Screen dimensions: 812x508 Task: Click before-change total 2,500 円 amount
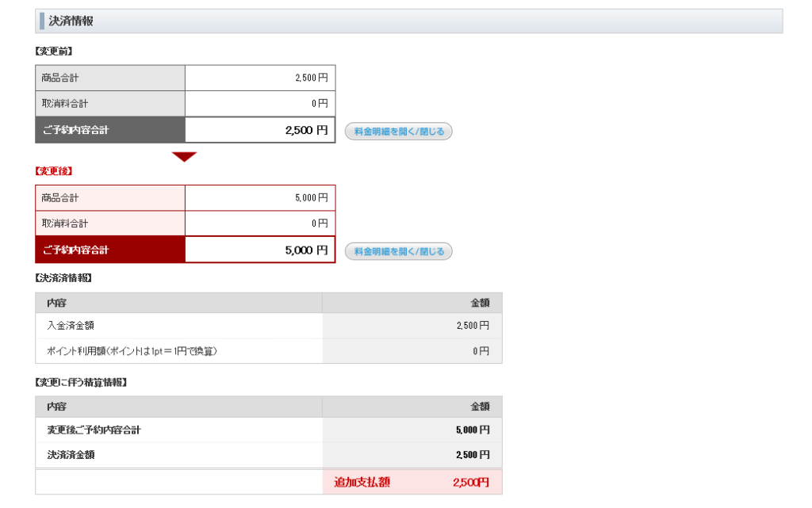[x=305, y=131]
